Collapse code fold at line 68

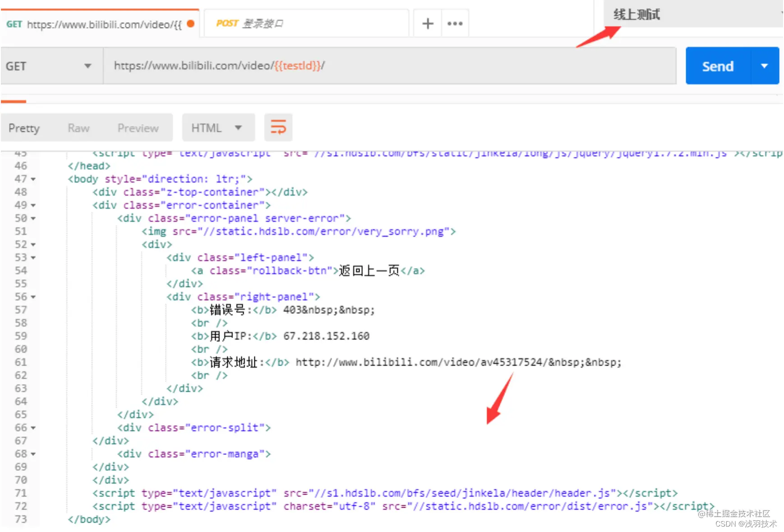pyautogui.click(x=33, y=454)
